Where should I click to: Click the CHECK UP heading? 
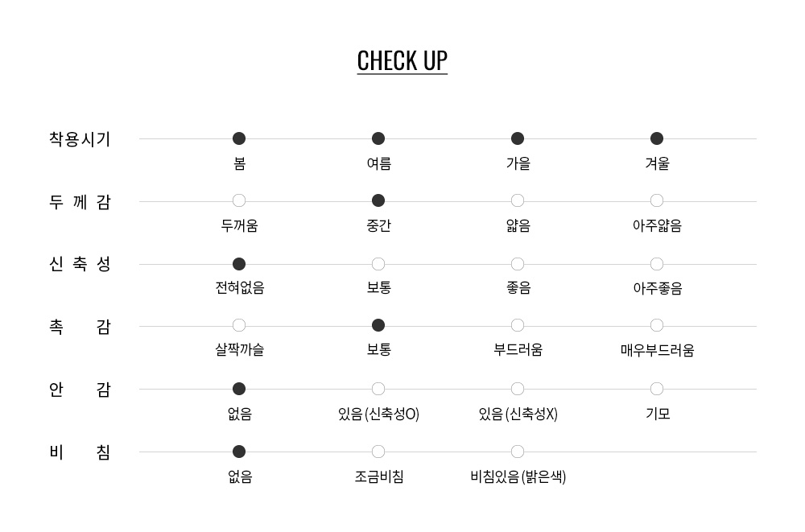[402, 61]
